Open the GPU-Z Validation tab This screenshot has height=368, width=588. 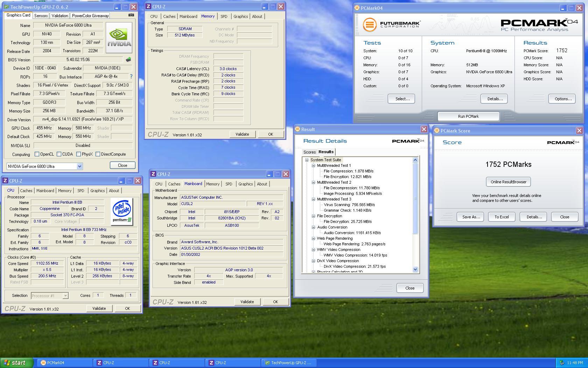60,16
